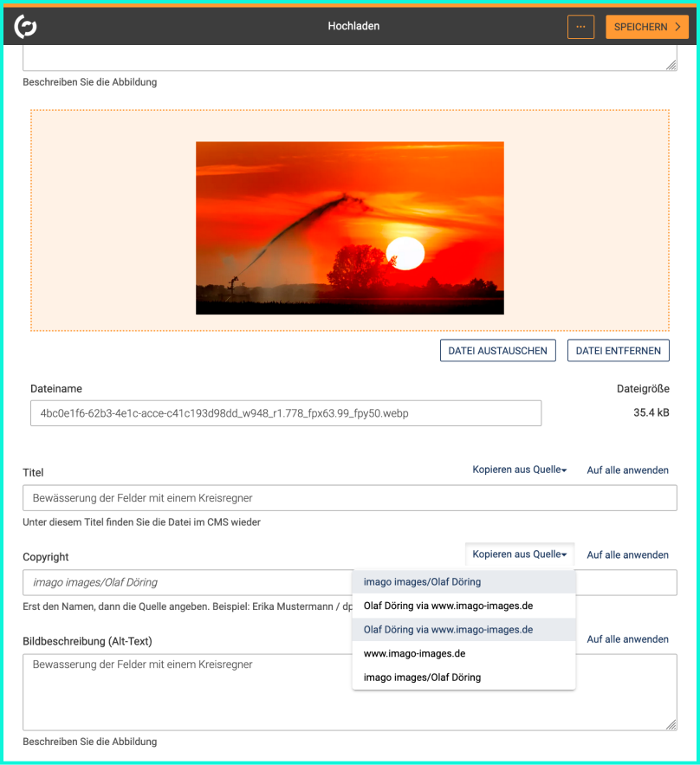Select first 'imago images/Olaf Döring' menu entry

point(463,581)
